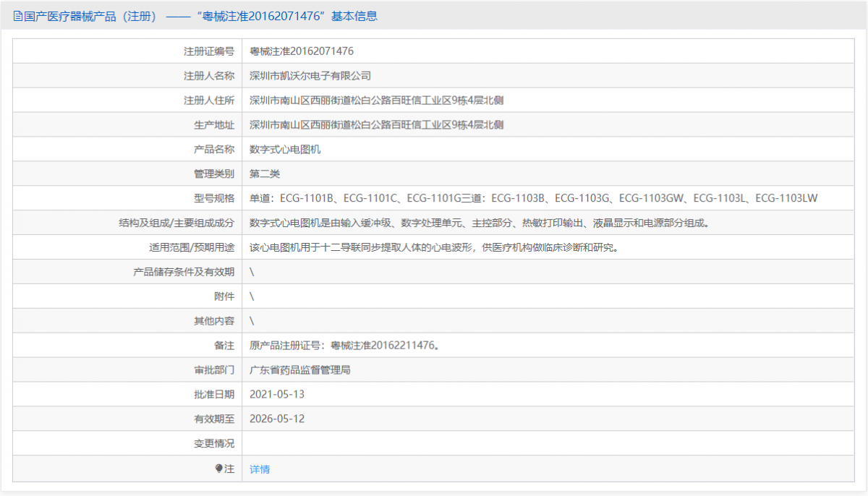Select the 结构及组成/主要组成成分 label
This screenshot has width=868, height=496.
177,223
